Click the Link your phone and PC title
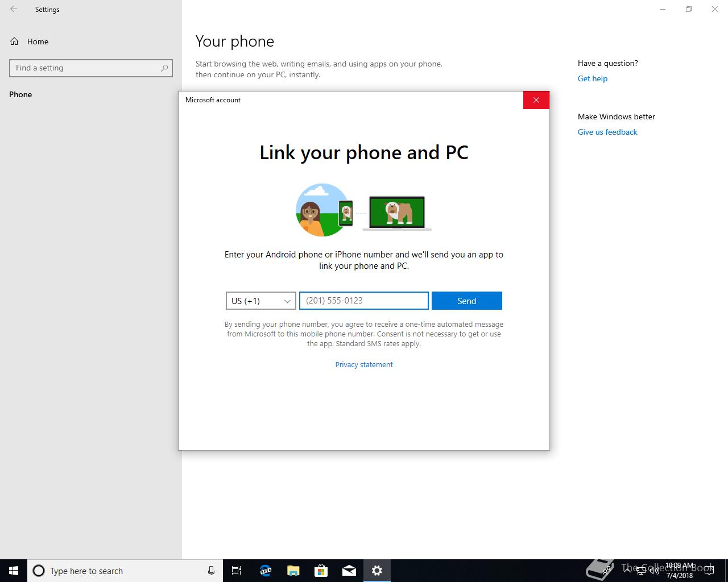 (364, 152)
